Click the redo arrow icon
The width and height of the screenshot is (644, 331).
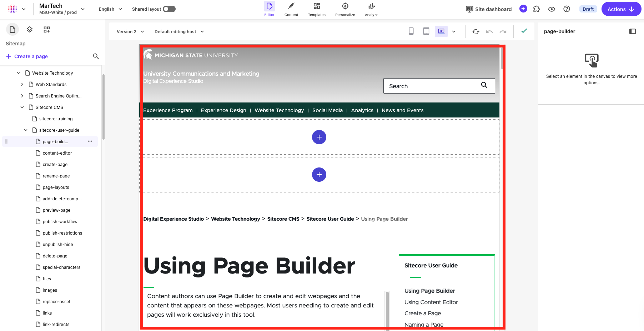coord(503,31)
